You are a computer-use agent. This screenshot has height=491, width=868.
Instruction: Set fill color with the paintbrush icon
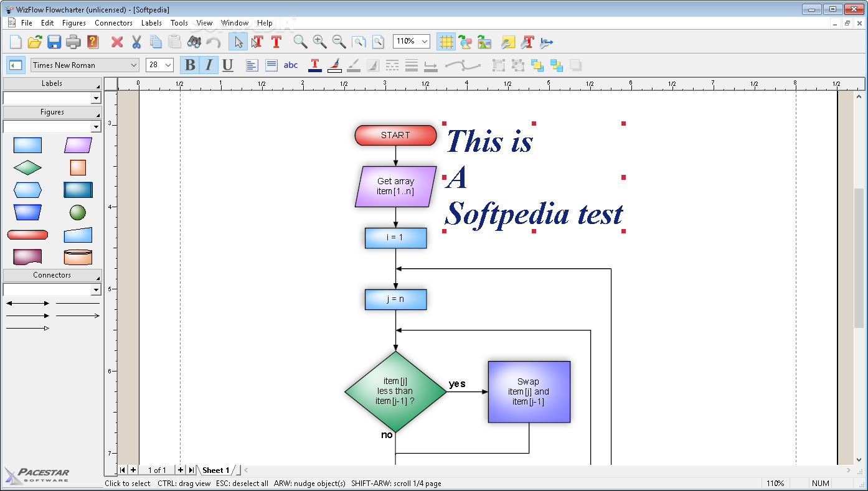pos(334,65)
